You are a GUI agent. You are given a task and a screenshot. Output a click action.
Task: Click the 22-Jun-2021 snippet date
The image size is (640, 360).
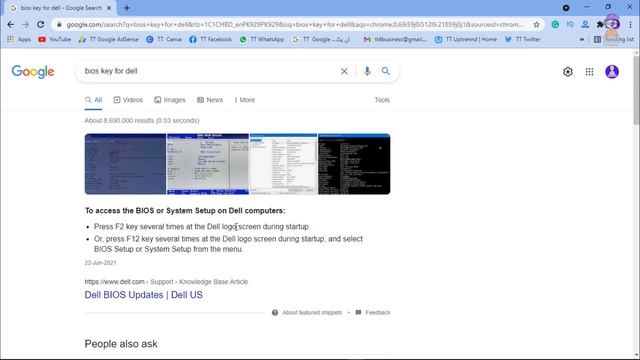tap(100, 263)
